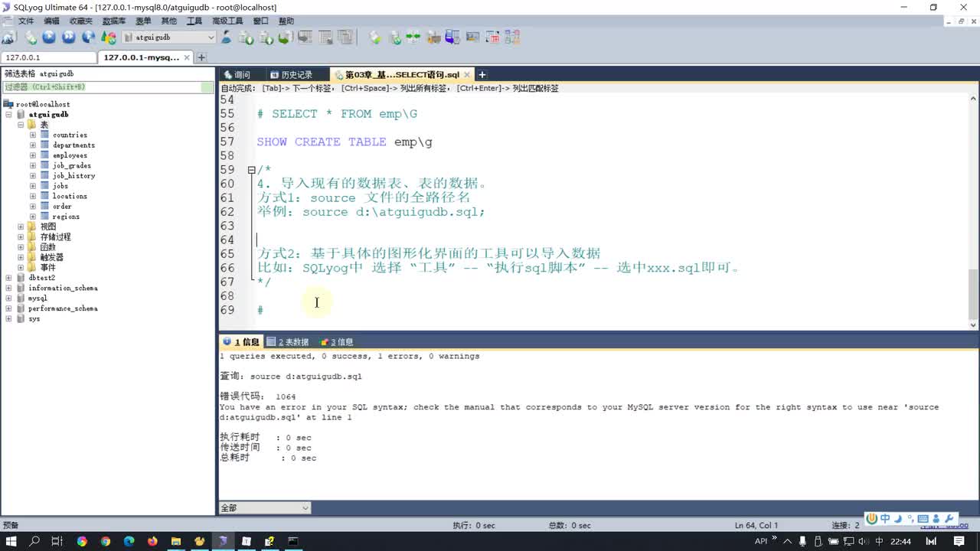Select the jobs table in tree

tap(60, 186)
